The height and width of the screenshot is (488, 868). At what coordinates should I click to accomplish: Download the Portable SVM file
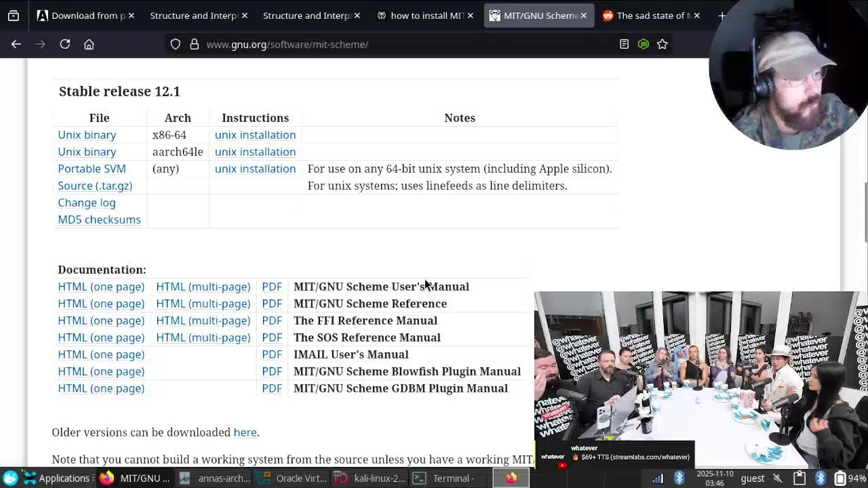(92, 169)
